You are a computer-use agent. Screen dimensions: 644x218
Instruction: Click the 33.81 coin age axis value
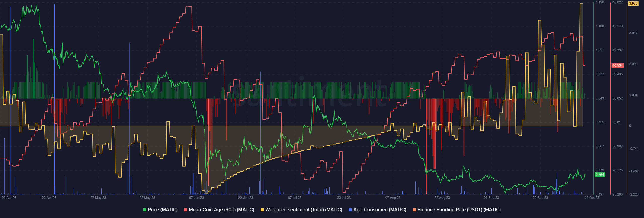click(x=616, y=122)
